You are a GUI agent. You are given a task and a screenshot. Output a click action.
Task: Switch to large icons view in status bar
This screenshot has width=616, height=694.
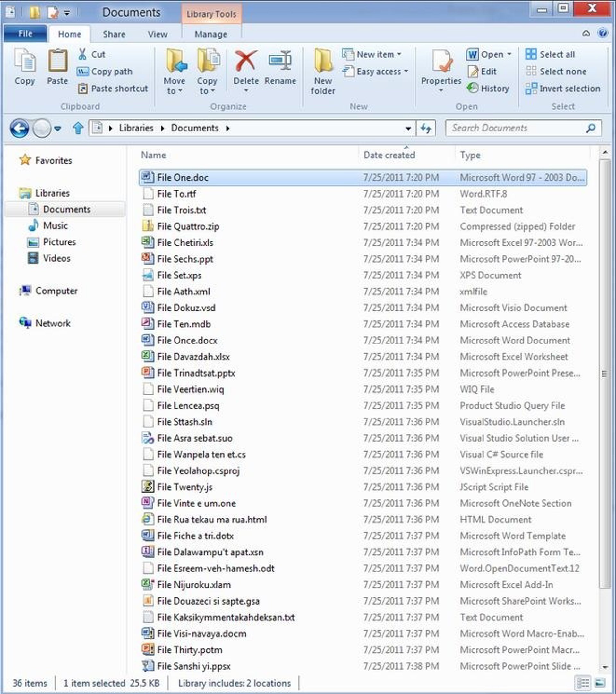tap(600, 682)
